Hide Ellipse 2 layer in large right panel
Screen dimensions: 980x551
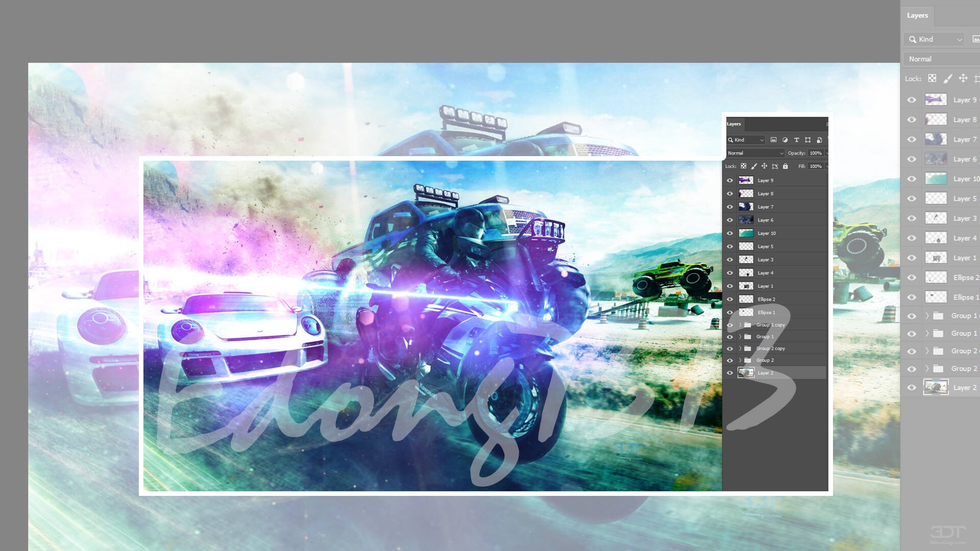point(912,278)
